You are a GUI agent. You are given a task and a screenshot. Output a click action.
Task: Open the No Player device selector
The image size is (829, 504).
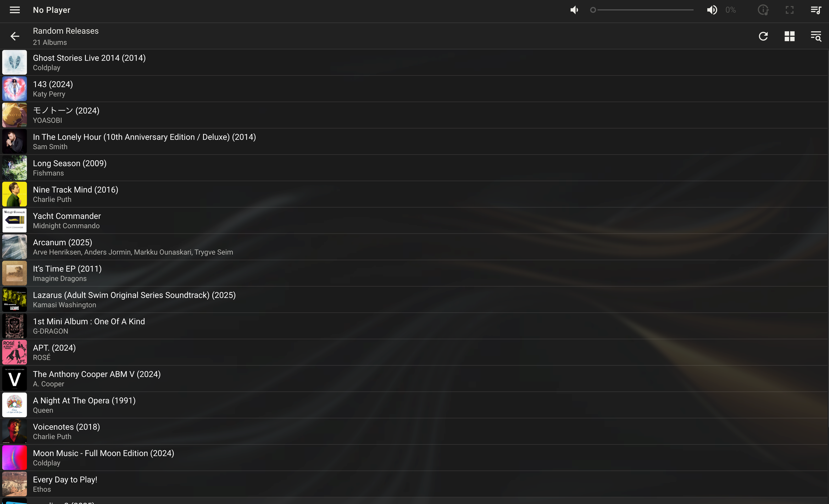click(52, 10)
